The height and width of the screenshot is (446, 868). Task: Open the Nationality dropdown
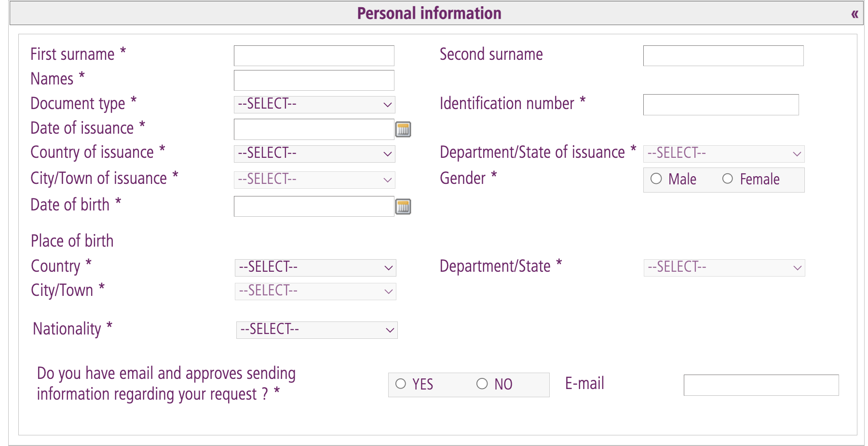(x=317, y=330)
